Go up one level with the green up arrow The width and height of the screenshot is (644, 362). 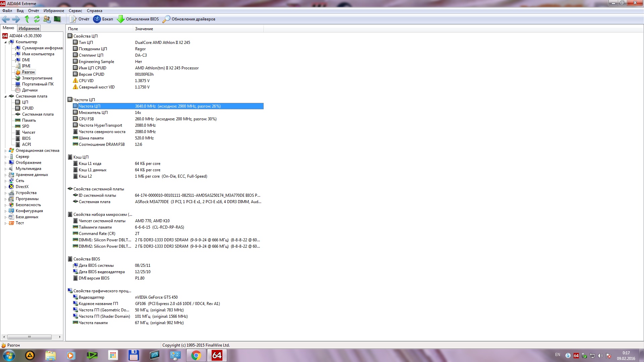pyautogui.click(x=27, y=19)
